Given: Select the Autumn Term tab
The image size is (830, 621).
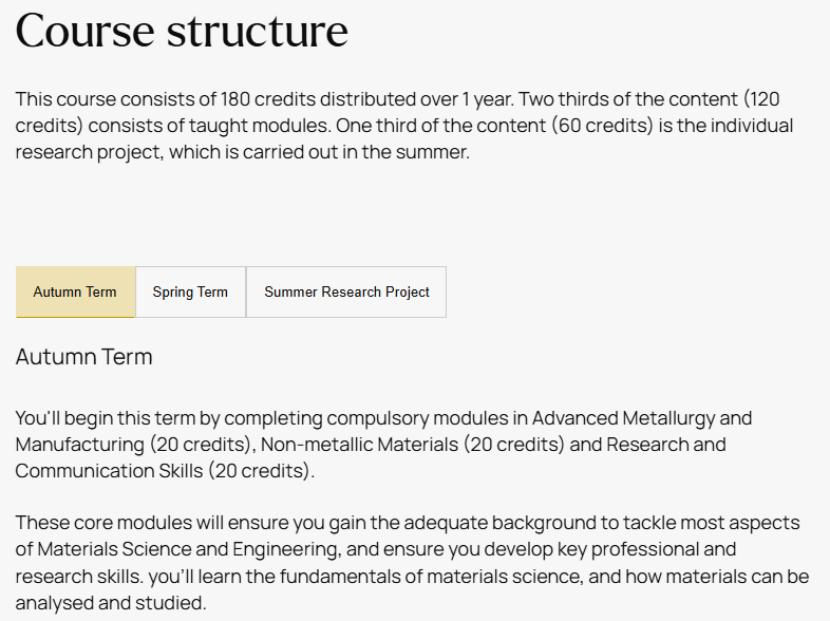Looking at the screenshot, I should click(x=75, y=292).
